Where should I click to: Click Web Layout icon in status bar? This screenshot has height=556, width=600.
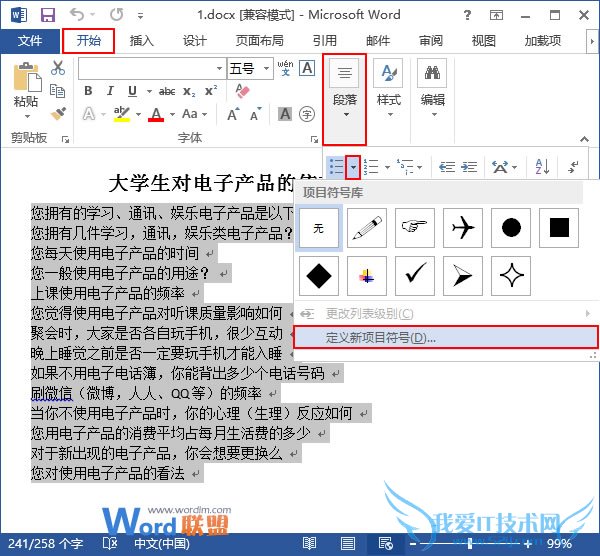pyautogui.click(x=385, y=543)
